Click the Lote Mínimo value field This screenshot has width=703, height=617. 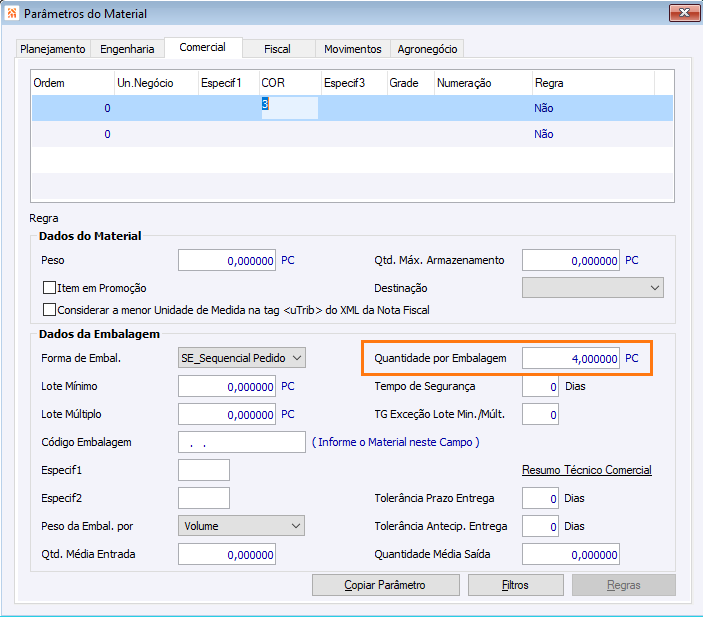227,386
